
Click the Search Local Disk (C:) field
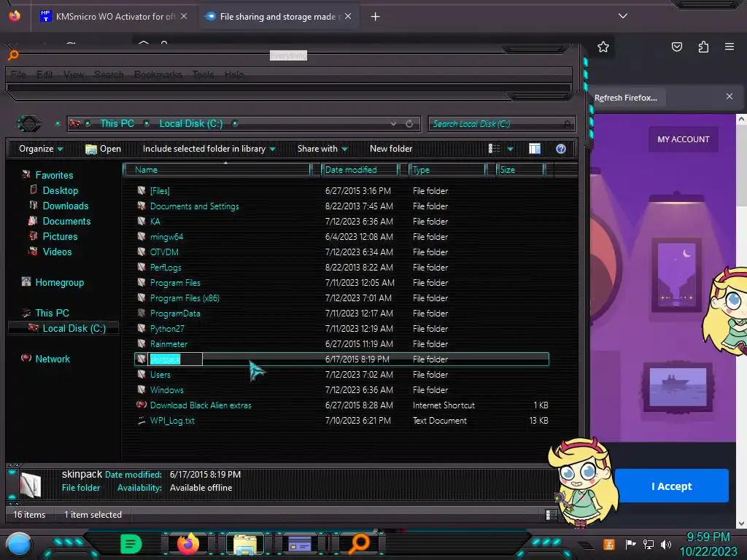click(x=501, y=124)
